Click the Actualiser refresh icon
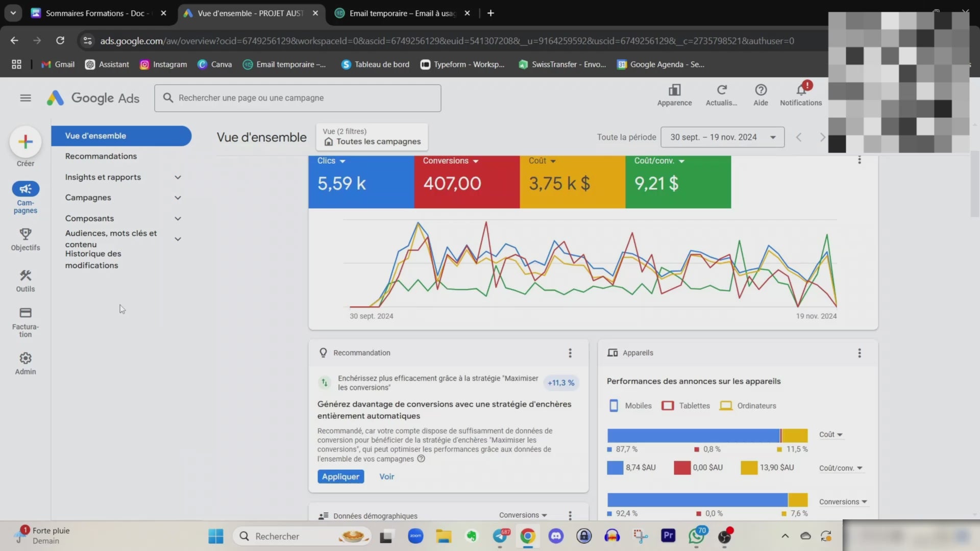 coord(721,90)
